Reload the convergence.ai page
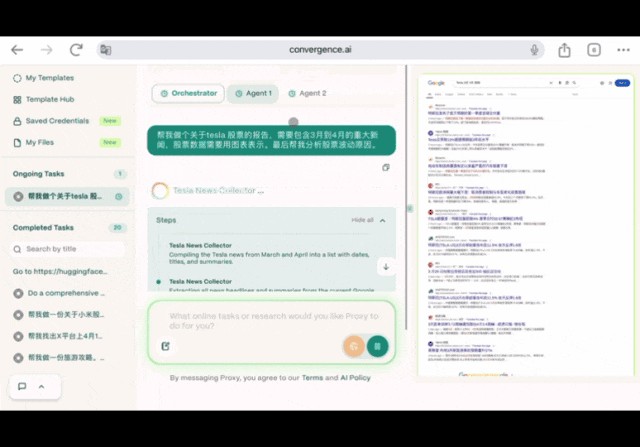This screenshot has width=640, height=447. (76, 50)
